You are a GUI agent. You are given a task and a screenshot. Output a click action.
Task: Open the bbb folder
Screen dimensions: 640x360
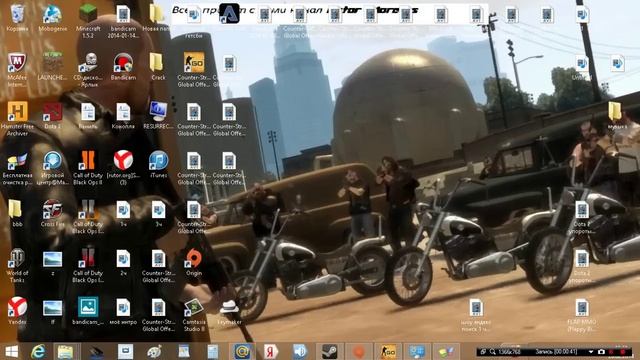coord(16,213)
